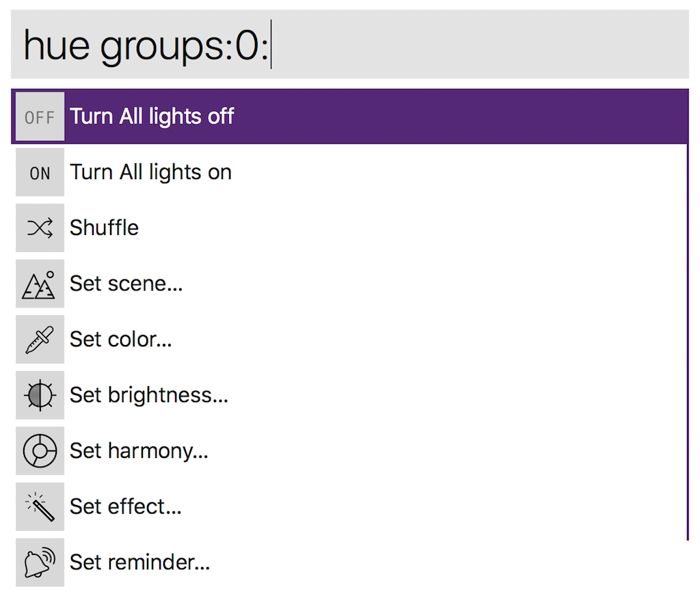The height and width of the screenshot is (600, 700).
Task: Click the OFF icon tile
Action: pyautogui.click(x=40, y=117)
